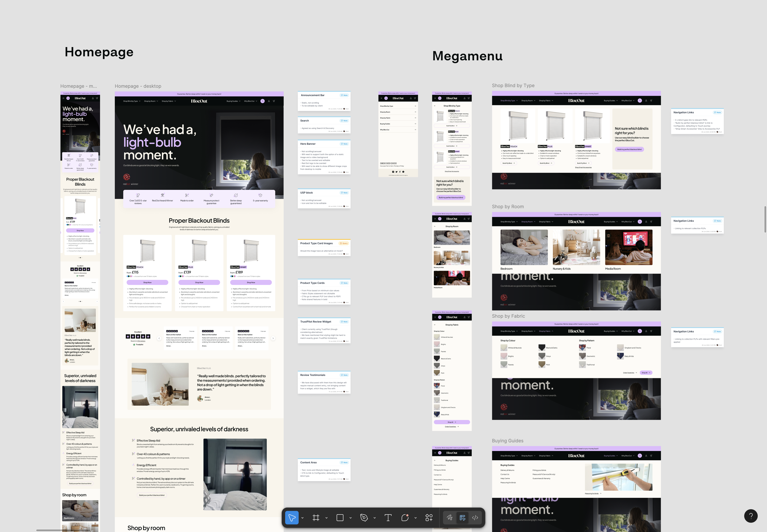Viewport: 767px width, 532px height.
Task: Select the Text tool
Action: coord(388,518)
